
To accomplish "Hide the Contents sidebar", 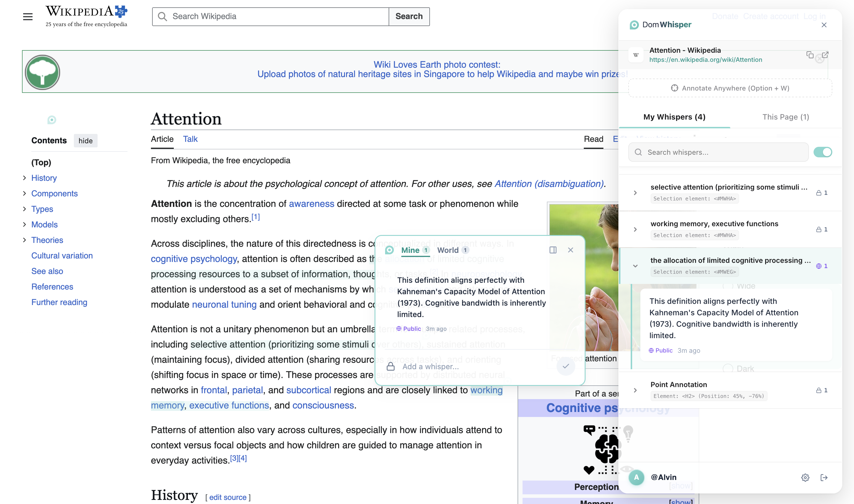I will click(85, 141).
